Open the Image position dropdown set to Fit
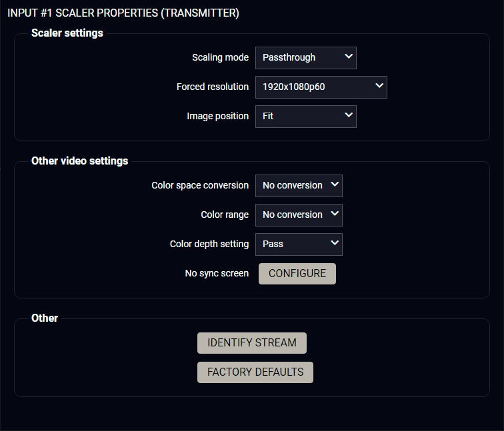This screenshot has height=431, width=504. pyautogui.click(x=305, y=116)
